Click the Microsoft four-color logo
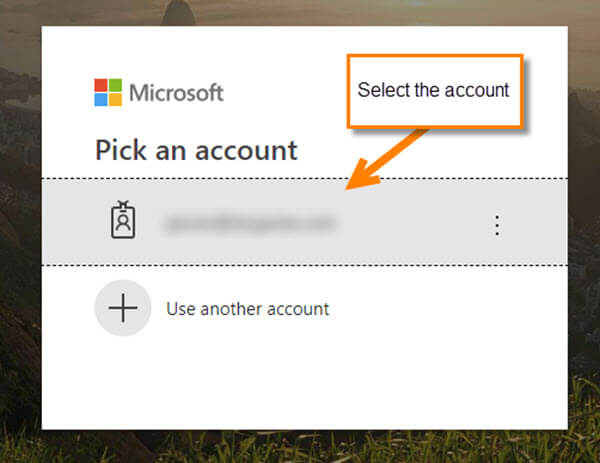The image size is (600, 463). coord(108,92)
